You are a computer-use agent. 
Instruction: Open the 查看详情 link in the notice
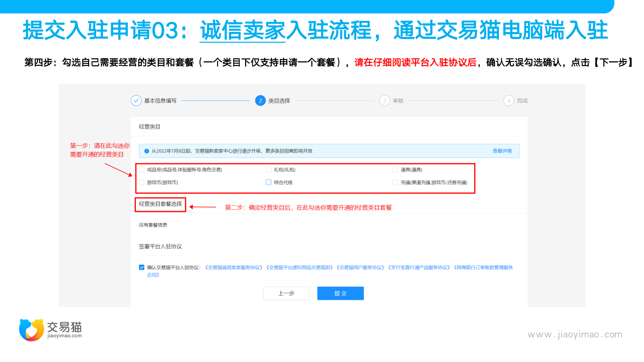pyautogui.click(x=502, y=151)
